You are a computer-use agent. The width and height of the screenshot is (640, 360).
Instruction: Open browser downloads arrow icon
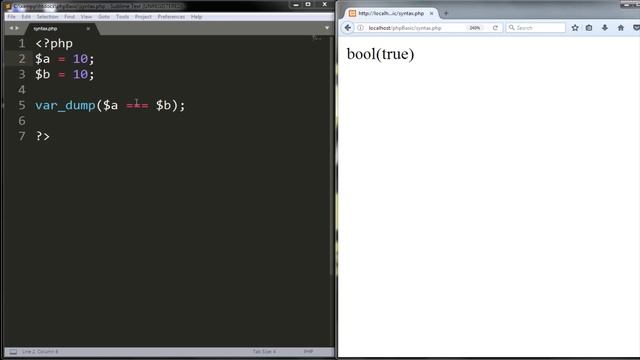[x=605, y=28]
